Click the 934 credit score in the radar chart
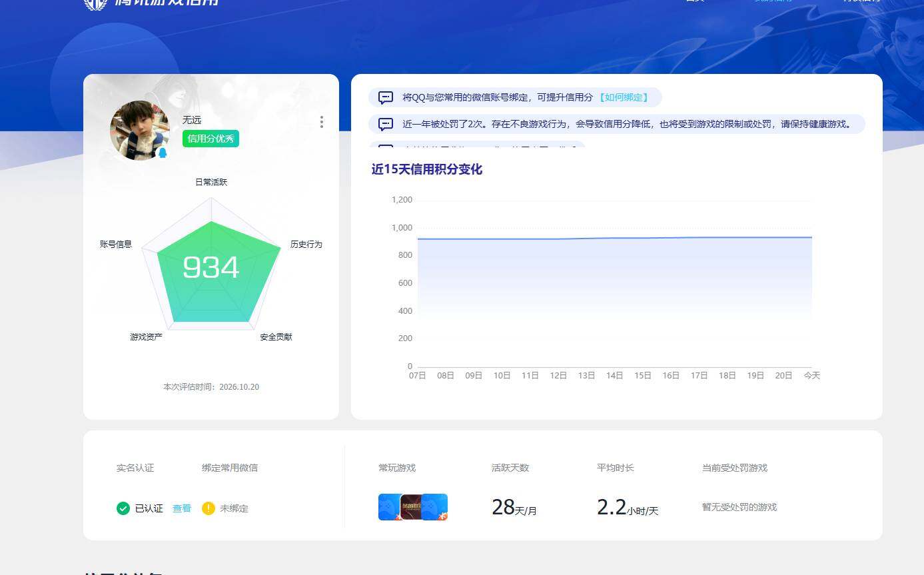The height and width of the screenshot is (575, 924). click(211, 268)
